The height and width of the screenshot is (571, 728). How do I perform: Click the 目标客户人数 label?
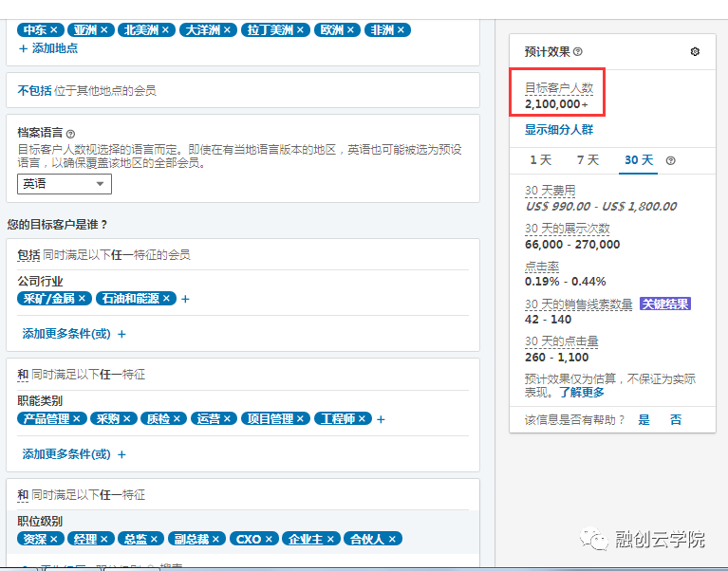point(559,88)
